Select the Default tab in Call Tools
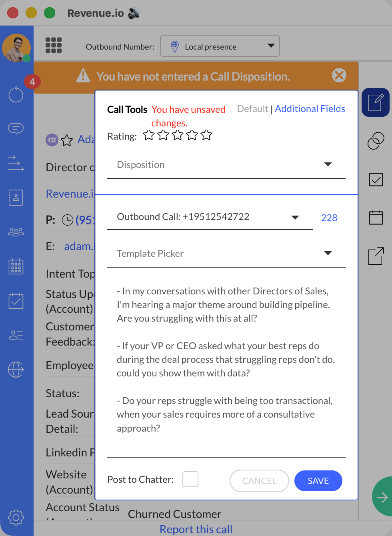This screenshot has width=392, height=536. point(252,108)
